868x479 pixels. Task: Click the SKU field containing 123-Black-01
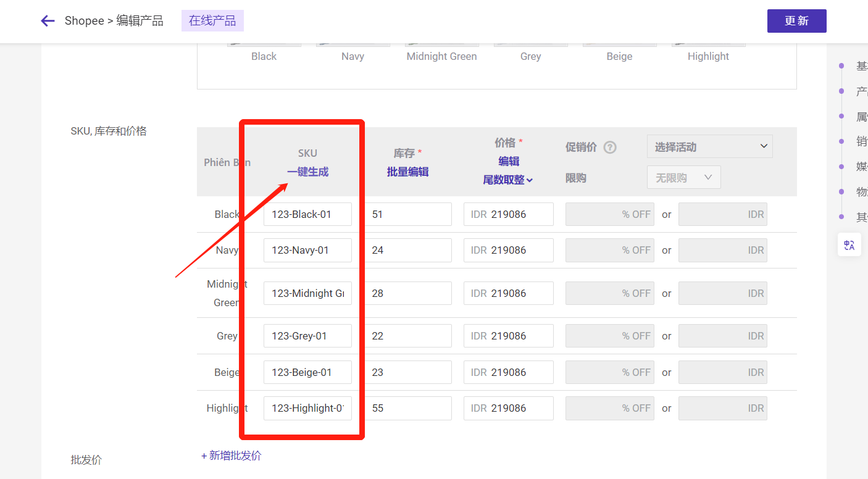point(307,214)
